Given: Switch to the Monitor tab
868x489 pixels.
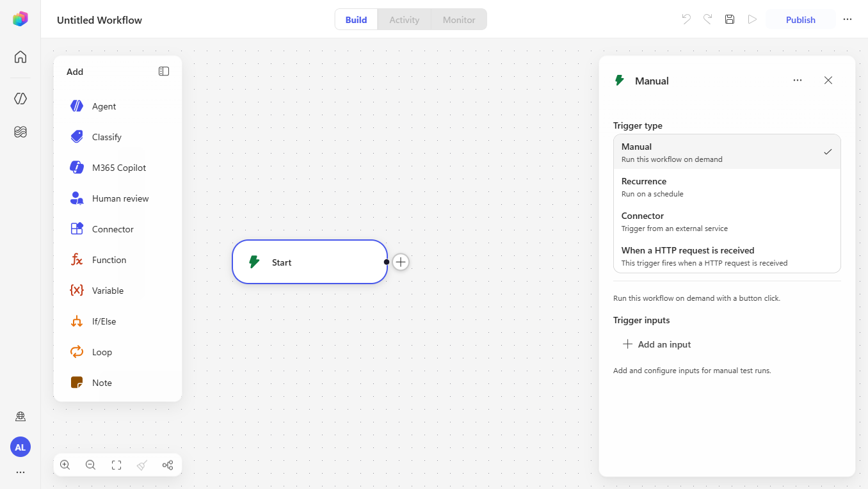Looking at the screenshot, I should coord(459,19).
